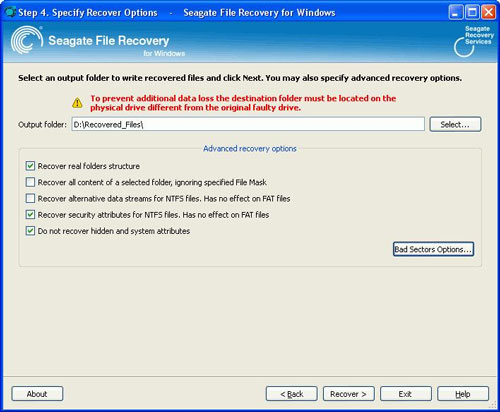
Task: Maximize the recovery wizard window
Action: [x=472, y=13]
